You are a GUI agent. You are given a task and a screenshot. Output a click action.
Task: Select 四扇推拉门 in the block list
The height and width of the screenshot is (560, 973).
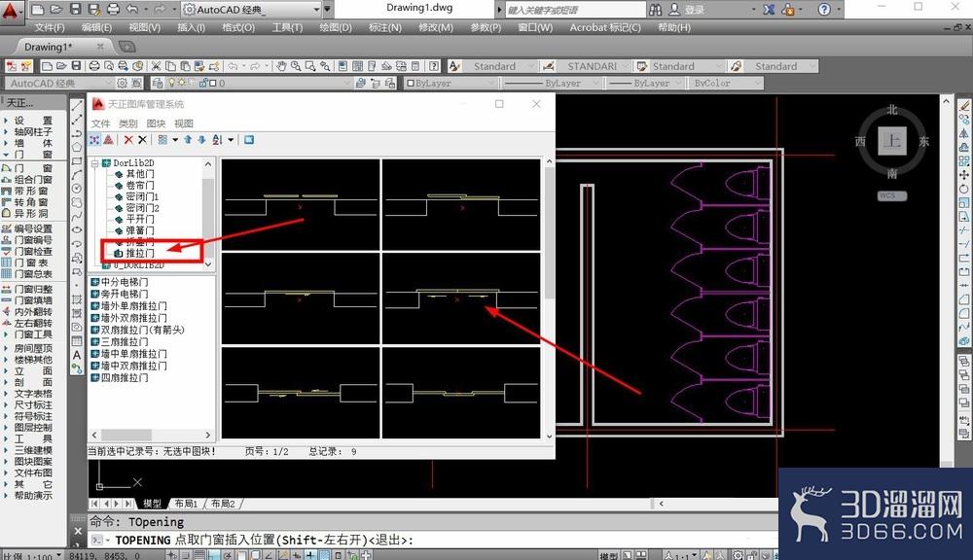(x=125, y=377)
